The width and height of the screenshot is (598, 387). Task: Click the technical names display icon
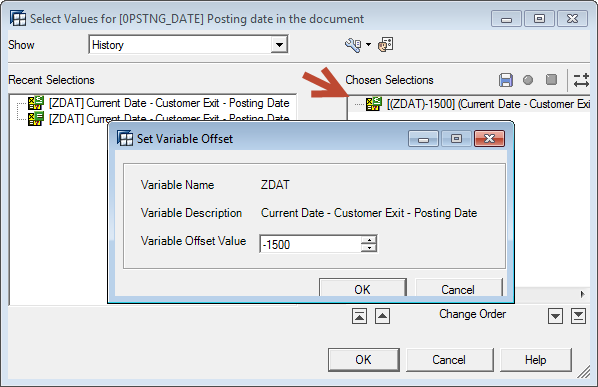point(386,45)
